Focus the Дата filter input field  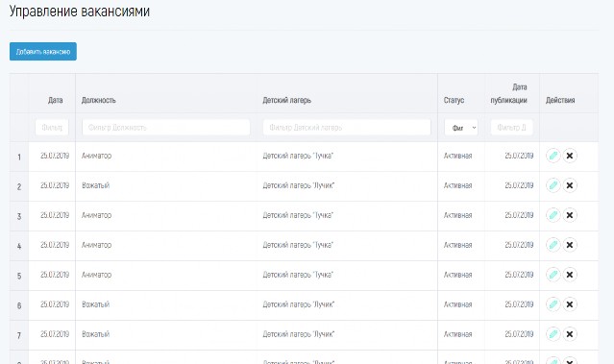(52, 128)
